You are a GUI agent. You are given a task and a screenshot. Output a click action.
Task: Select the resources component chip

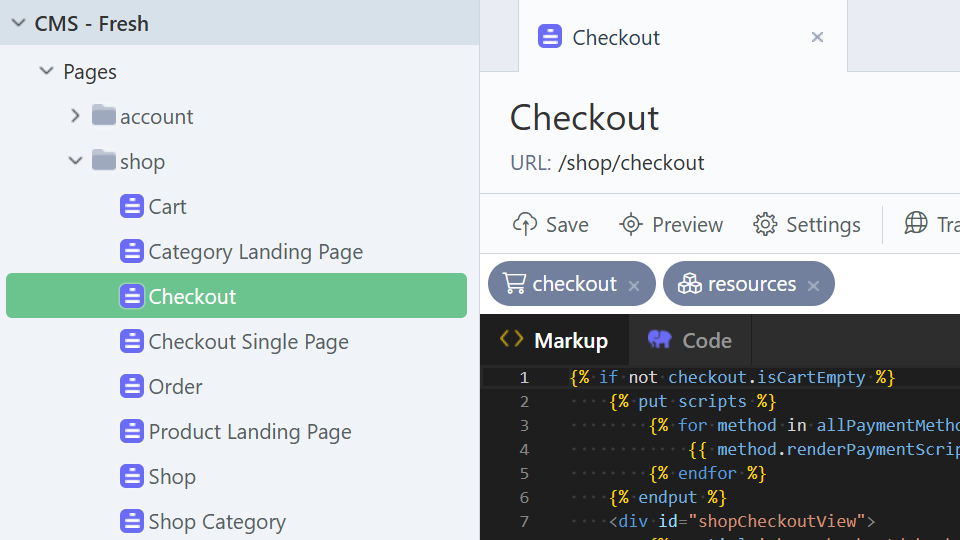point(749,283)
